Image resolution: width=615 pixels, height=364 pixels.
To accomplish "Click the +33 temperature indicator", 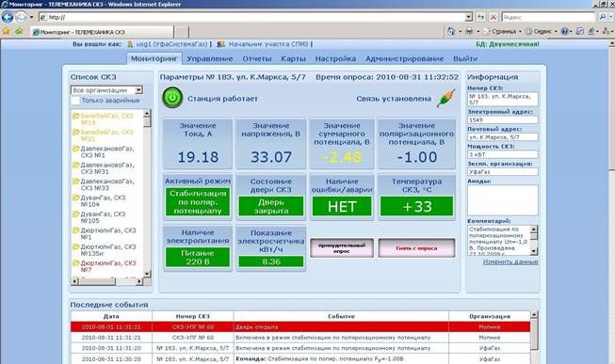I will 416,206.
